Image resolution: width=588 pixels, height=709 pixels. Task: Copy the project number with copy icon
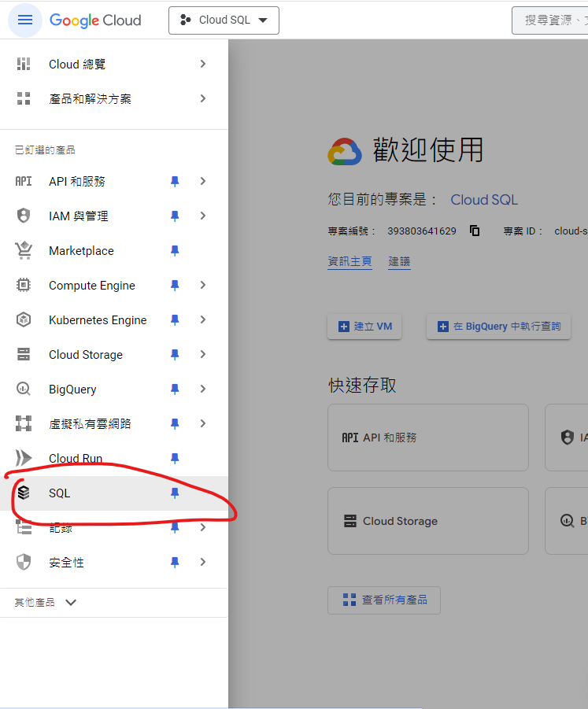pyautogui.click(x=475, y=231)
